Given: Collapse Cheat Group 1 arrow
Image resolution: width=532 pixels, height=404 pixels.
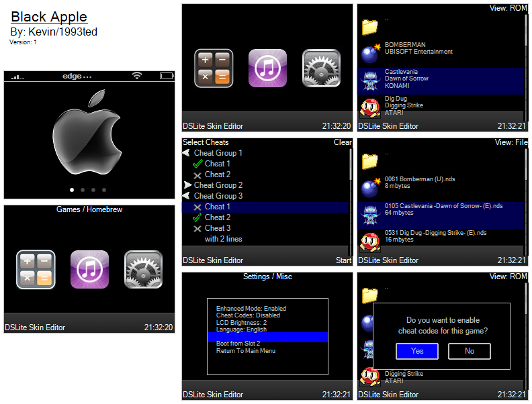Looking at the screenshot, I should point(186,153).
